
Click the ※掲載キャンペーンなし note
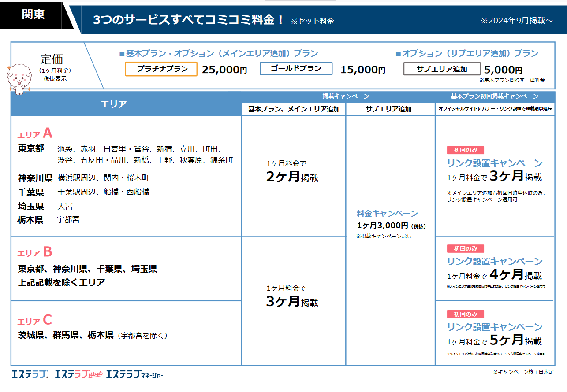384,237
